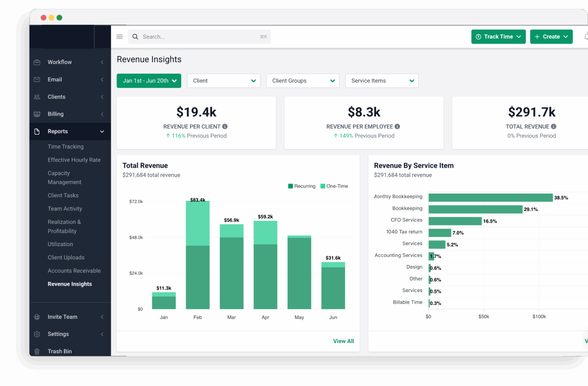Toggle Recurring legend series in chart
The width and height of the screenshot is (588, 386).
pos(302,186)
